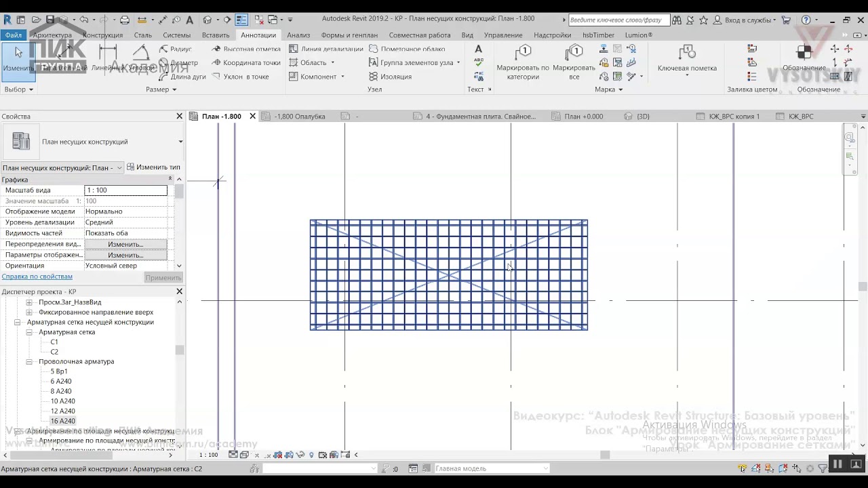The image size is (868, 488).
Task: Click the Масштаб вида 1:100 field
Action: (125, 190)
